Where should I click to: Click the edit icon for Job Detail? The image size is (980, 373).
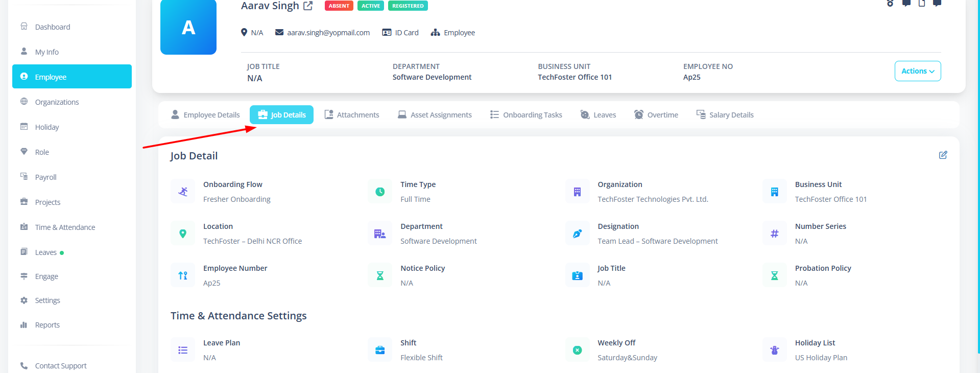pyautogui.click(x=943, y=155)
